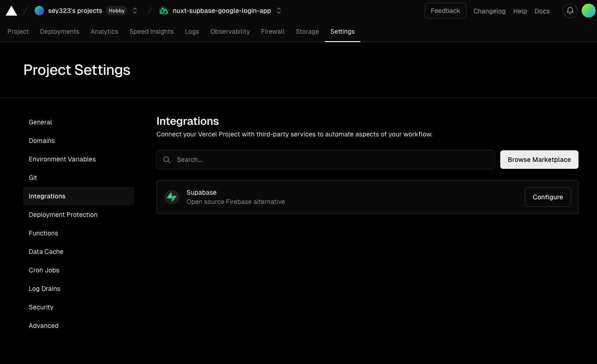Screen dimensions: 597x364
Task: Open the Changelog
Action: [x=489, y=11]
